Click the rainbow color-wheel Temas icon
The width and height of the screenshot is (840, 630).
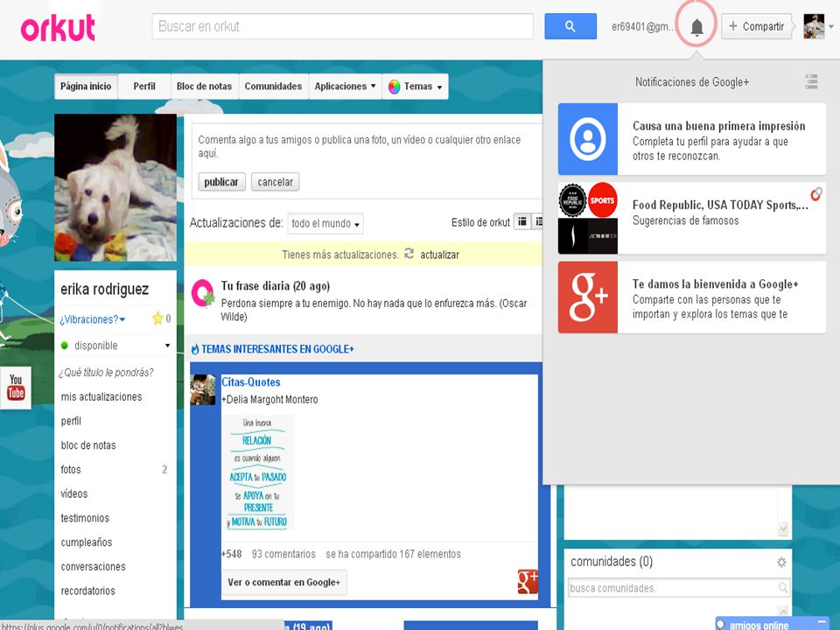coord(395,87)
